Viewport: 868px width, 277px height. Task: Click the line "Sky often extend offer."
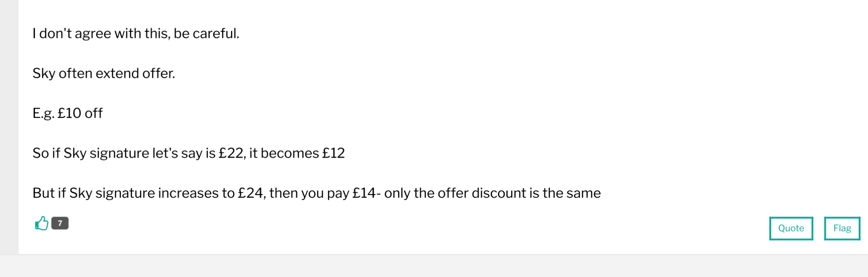pyautogui.click(x=104, y=73)
